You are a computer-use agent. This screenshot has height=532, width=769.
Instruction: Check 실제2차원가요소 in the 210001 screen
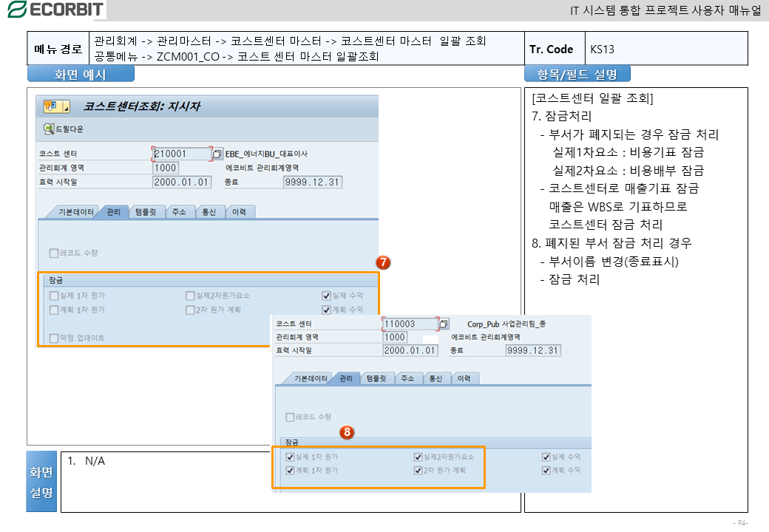coord(190,296)
